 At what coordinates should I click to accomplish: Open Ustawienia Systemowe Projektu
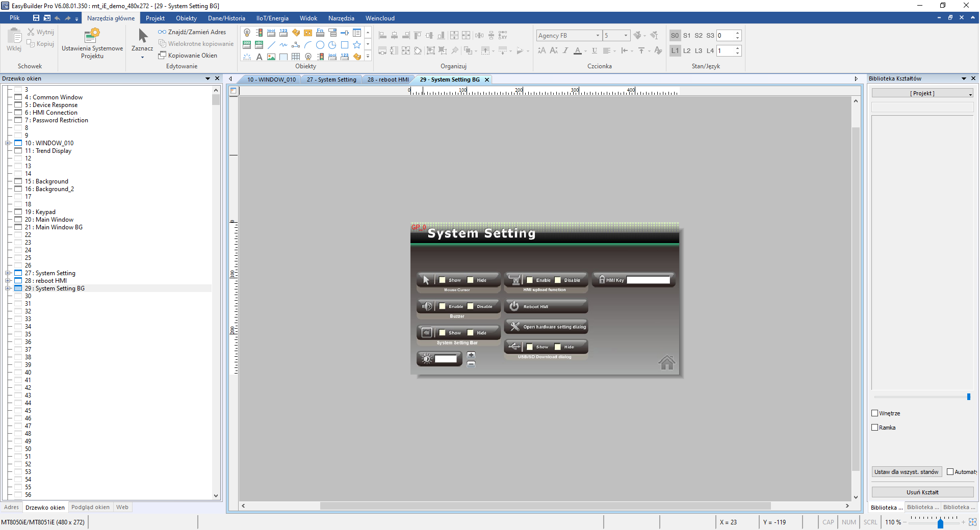92,44
